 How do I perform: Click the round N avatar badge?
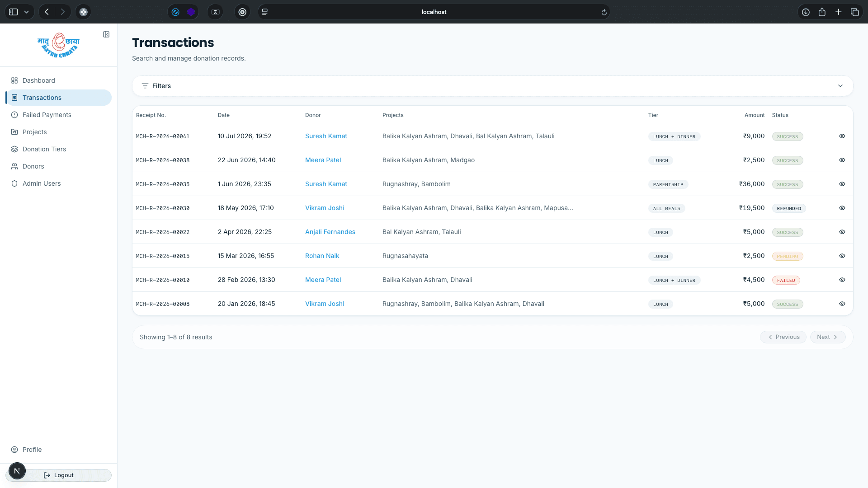point(17,471)
